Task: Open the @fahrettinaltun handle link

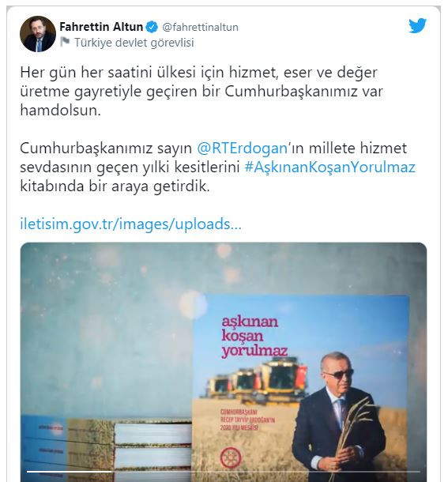Action: coord(200,28)
